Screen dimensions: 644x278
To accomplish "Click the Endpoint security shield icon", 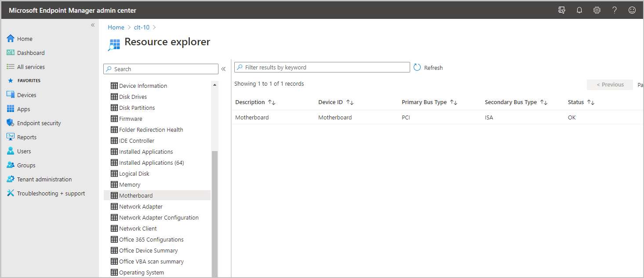I will [11, 123].
